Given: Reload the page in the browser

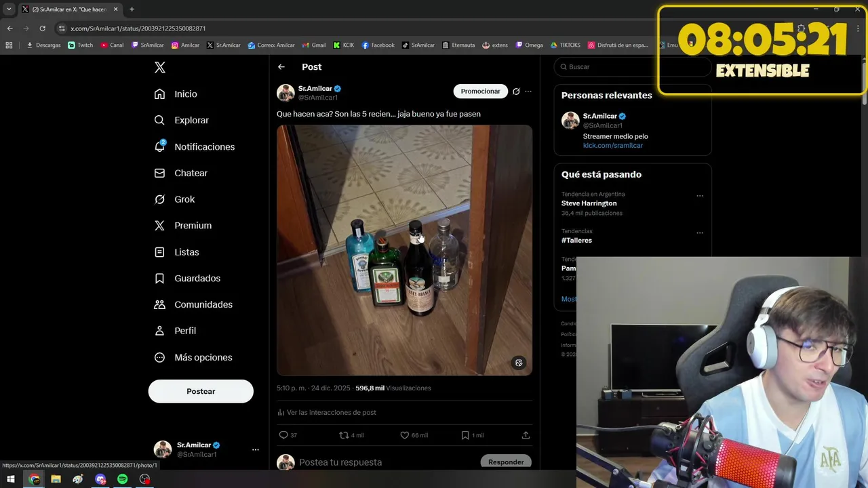Looking at the screenshot, I should pyautogui.click(x=42, y=28).
